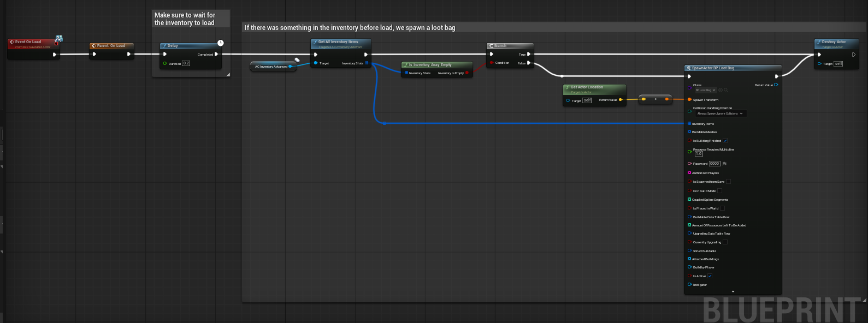Screen dimensions: 868x323
Task: Click the Event On Load delegate pin
Action: tap(56, 44)
